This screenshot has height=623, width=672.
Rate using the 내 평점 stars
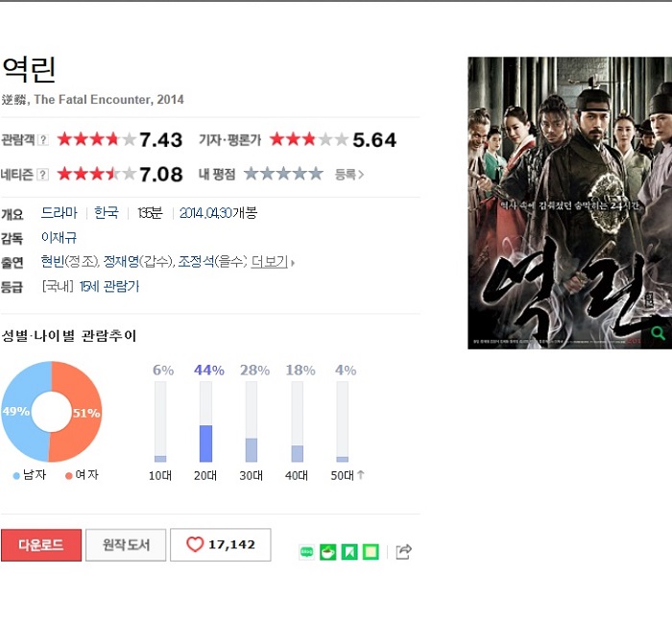[x=283, y=174]
